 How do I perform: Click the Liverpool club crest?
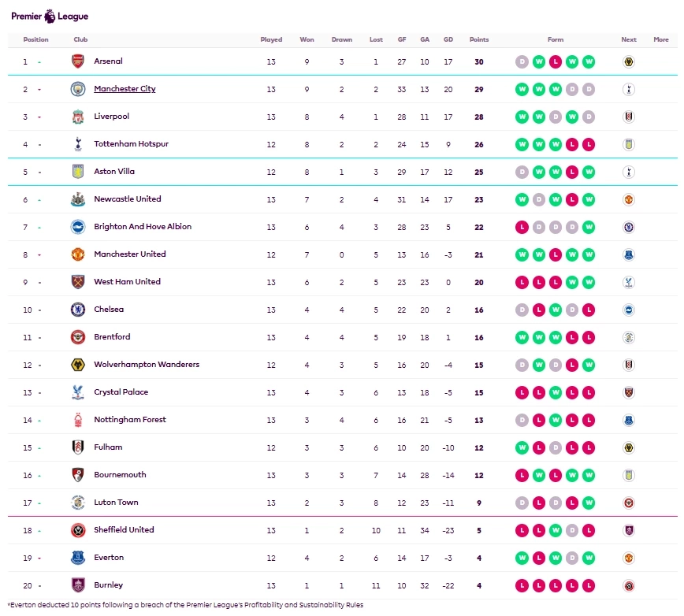coord(77,117)
